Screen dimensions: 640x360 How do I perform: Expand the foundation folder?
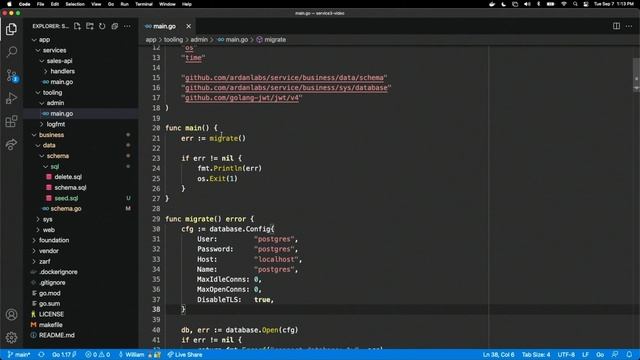(54, 240)
